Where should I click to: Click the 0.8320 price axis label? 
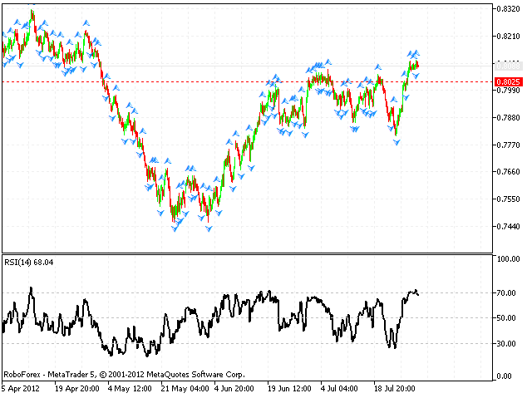(x=508, y=9)
